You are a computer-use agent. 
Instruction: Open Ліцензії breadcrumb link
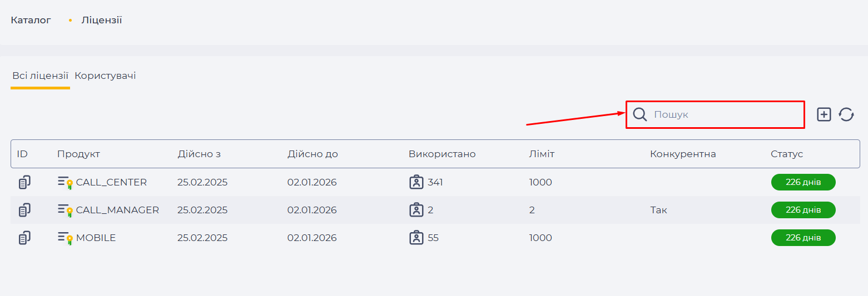(x=102, y=20)
